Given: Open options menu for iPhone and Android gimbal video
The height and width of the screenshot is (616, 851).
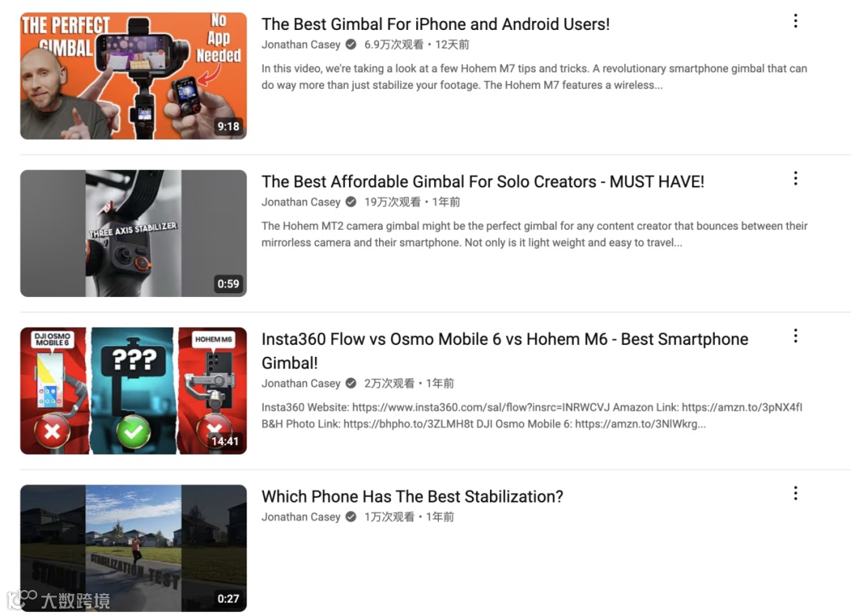Looking at the screenshot, I should tap(795, 21).
